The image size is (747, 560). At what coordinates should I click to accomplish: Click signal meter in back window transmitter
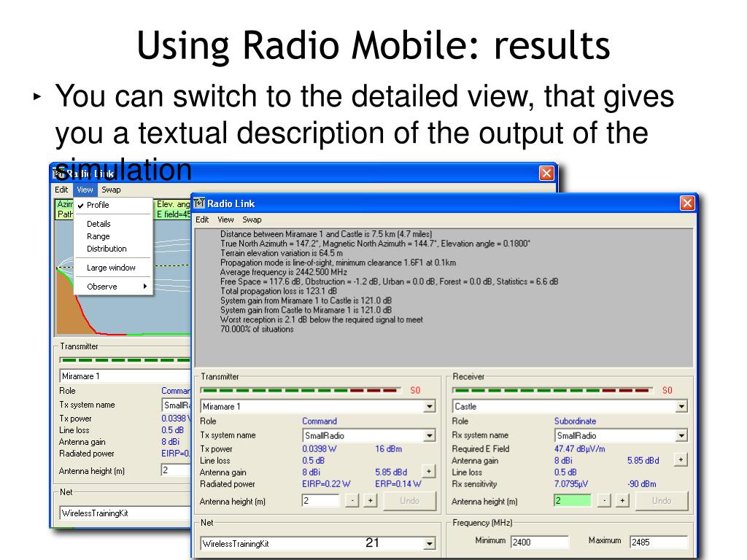tap(125, 360)
